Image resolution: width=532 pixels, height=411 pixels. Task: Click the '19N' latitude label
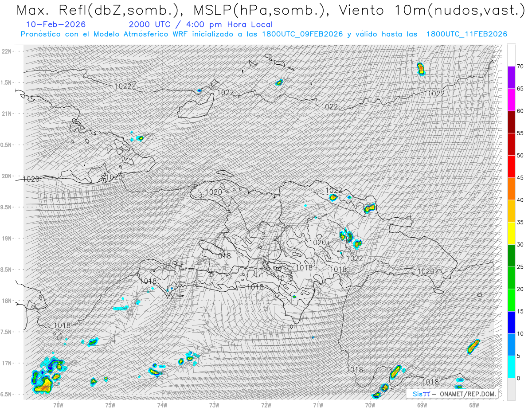tap(7, 239)
